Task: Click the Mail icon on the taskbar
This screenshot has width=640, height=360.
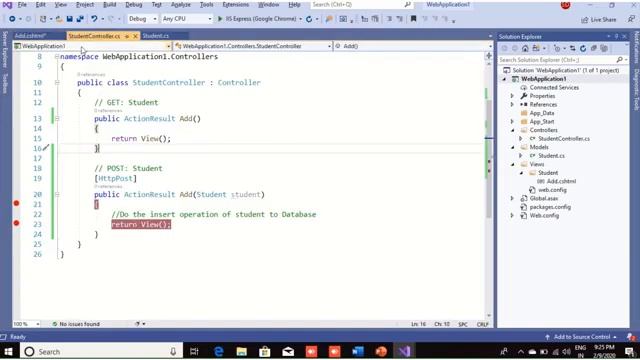Action: [288, 351]
